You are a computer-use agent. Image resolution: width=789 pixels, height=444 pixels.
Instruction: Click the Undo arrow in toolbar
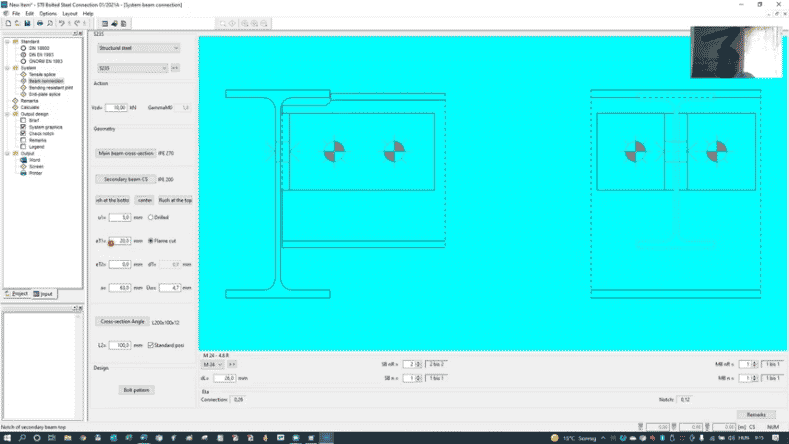[61, 23]
